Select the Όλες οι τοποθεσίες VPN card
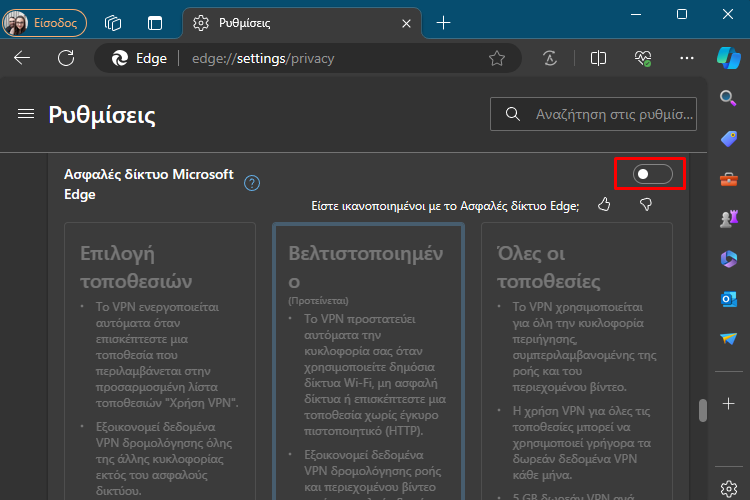This screenshot has height=500, width=750. coord(577,361)
